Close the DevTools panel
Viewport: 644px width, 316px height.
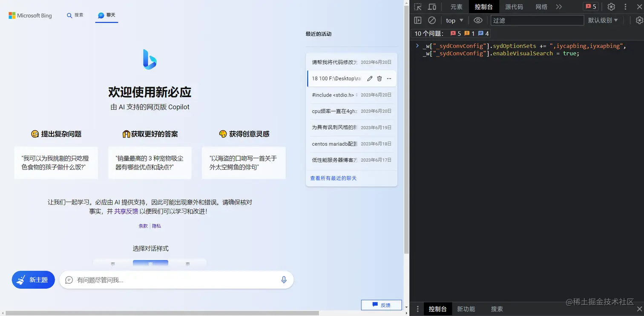639,7
